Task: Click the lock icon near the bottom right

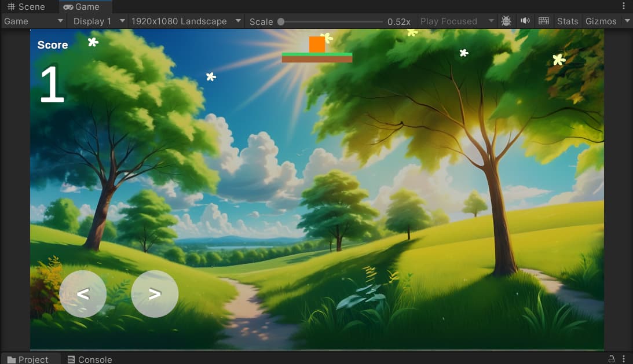Action: pyautogui.click(x=613, y=359)
